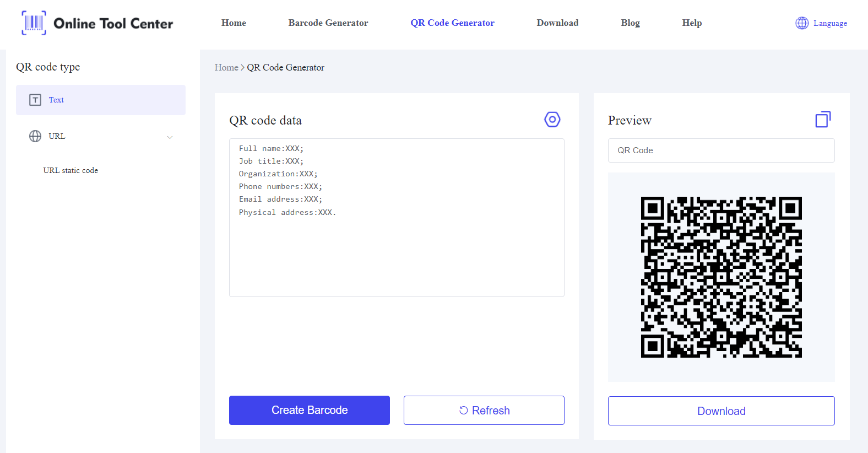The width and height of the screenshot is (868, 453).
Task: Click the 'Email address:XXX;' line
Action: [x=280, y=199]
